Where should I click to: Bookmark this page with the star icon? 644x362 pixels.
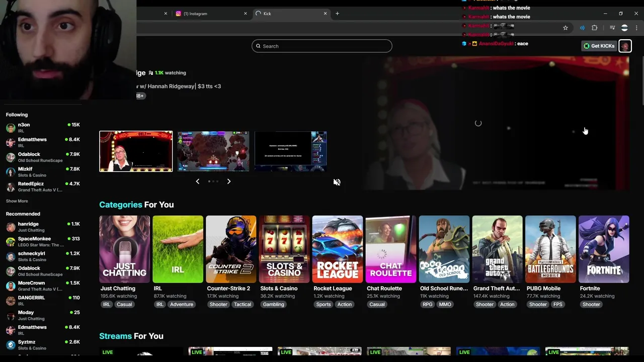566,28
